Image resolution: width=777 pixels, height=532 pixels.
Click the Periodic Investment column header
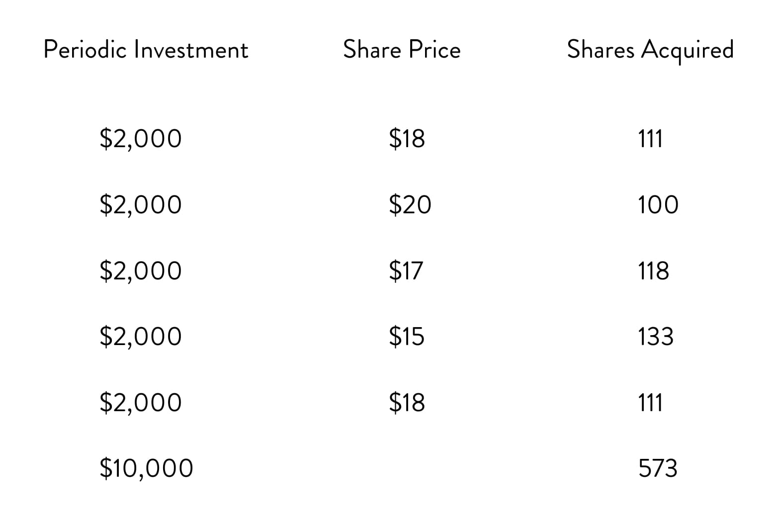pos(146,50)
